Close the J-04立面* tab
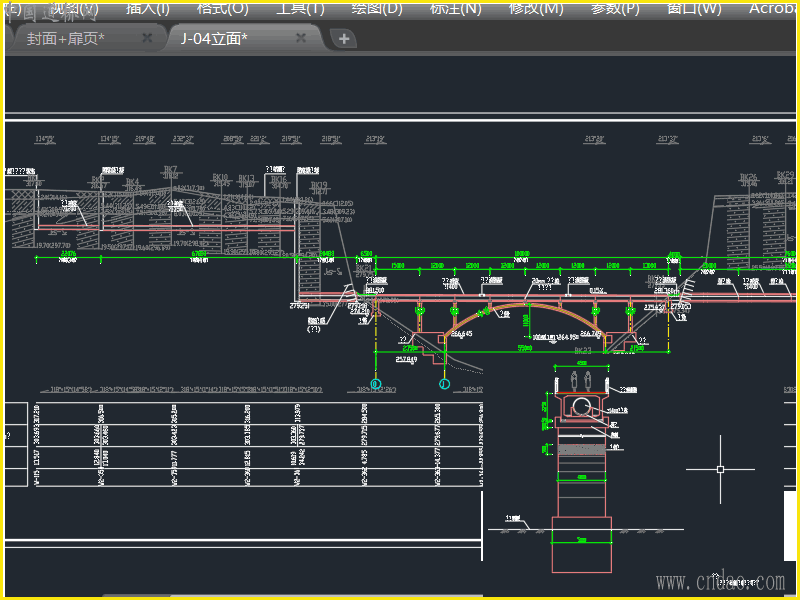This screenshot has height=600, width=800. coord(301,38)
